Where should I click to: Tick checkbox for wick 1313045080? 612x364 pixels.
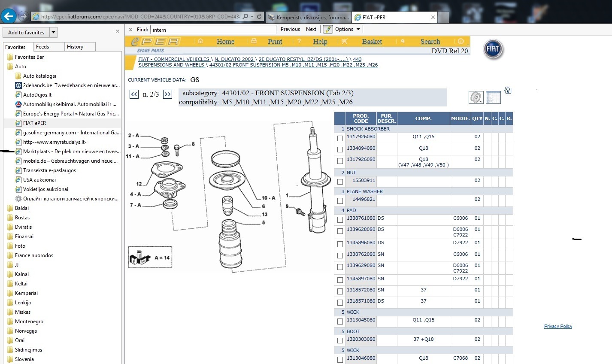click(340, 321)
